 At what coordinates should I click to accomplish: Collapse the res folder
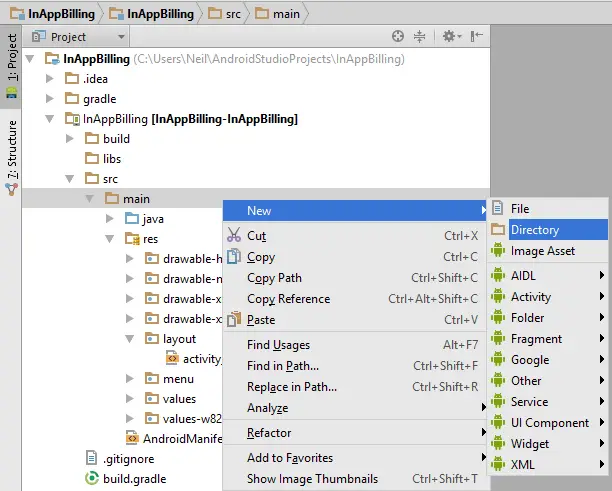(110, 238)
